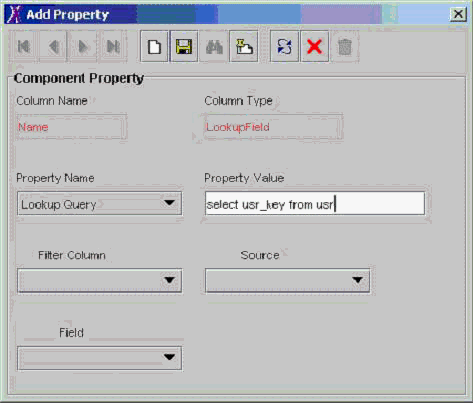Save with the floppy disk icon

pyautogui.click(x=184, y=46)
